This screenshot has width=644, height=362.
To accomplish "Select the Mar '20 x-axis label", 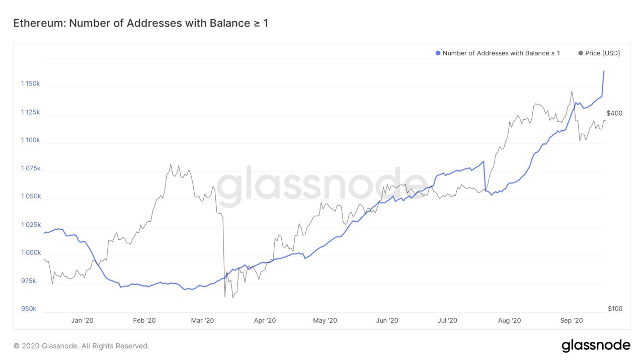I will pos(203,320).
